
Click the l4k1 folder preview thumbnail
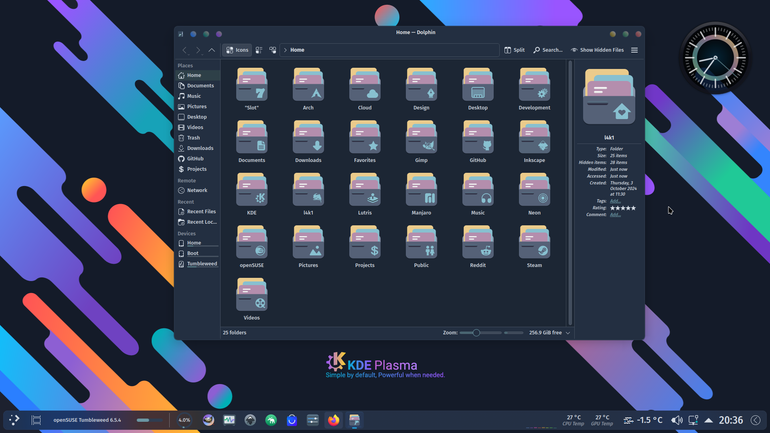pos(609,97)
